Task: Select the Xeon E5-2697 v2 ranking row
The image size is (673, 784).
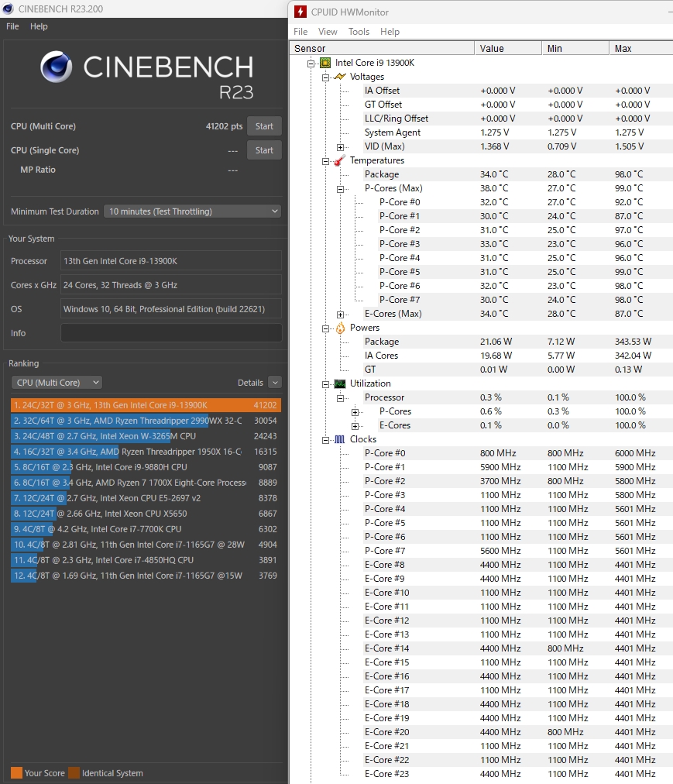Action: (x=146, y=498)
